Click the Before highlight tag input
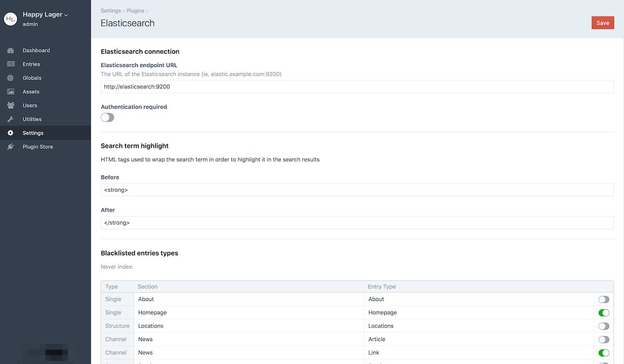The image size is (624, 364). [357, 189]
